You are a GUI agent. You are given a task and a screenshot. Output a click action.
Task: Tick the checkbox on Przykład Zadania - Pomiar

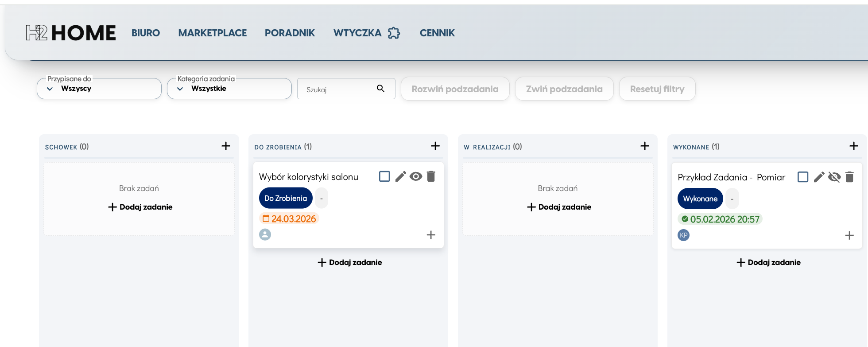pos(803,177)
